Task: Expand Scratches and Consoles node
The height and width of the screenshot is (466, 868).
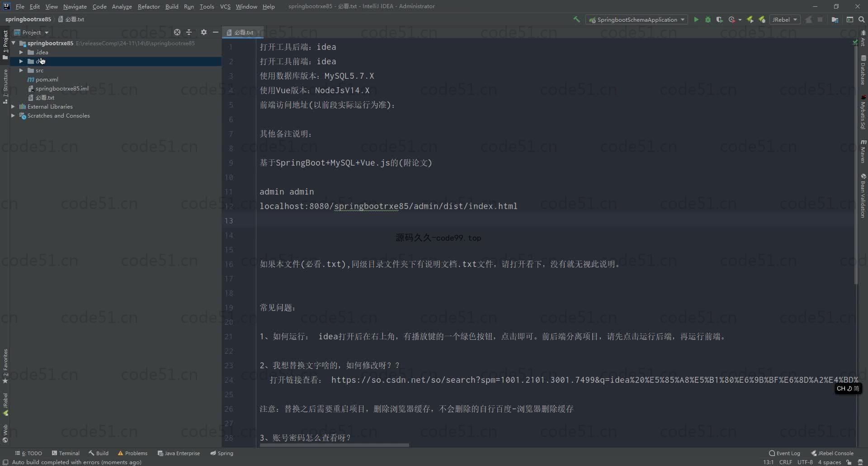Action: coord(13,115)
